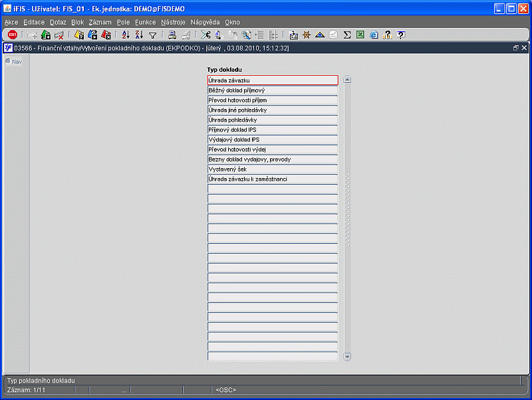The width and height of the screenshot is (532, 400).
Task: Select 'Bezny doklad vydajovy, prevody' row
Action: (x=273, y=159)
